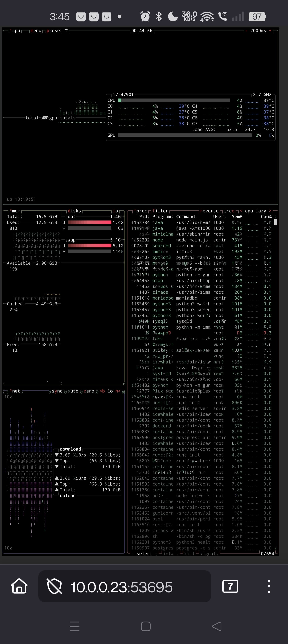Toggle the mem box label
The height and width of the screenshot is (644, 288).
click(15, 211)
